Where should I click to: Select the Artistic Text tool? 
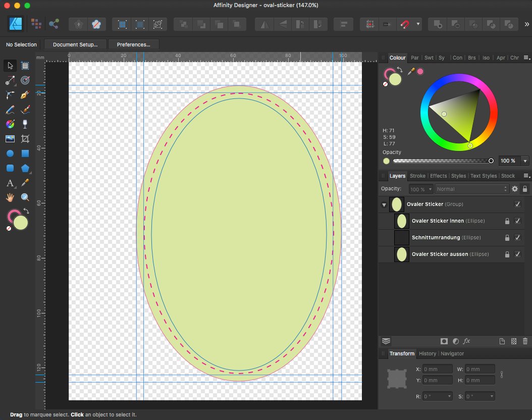[x=10, y=183]
